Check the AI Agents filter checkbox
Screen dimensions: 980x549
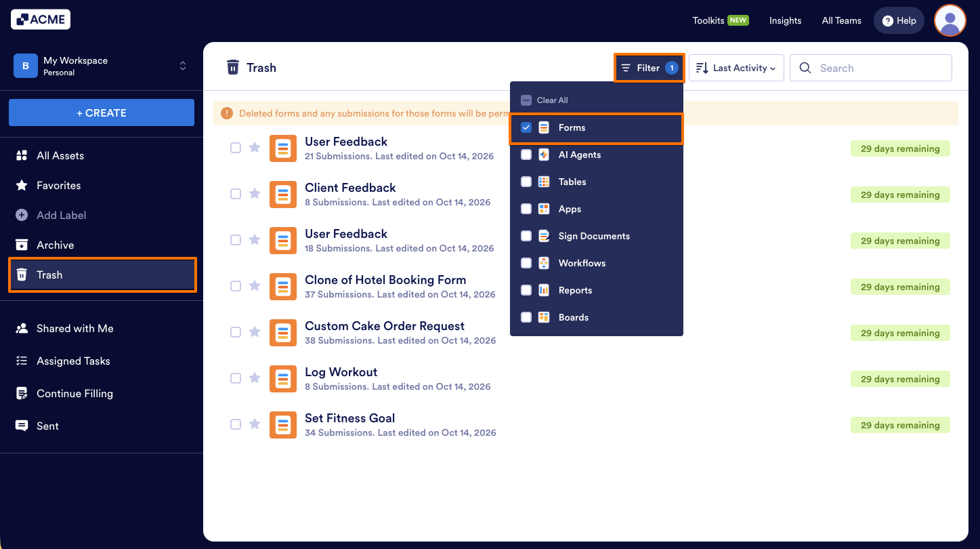pos(526,155)
